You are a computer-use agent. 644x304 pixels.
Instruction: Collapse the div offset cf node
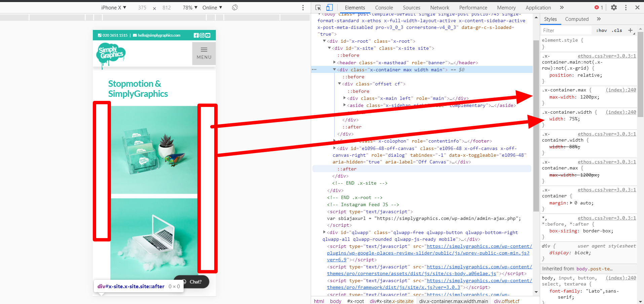[339, 84]
